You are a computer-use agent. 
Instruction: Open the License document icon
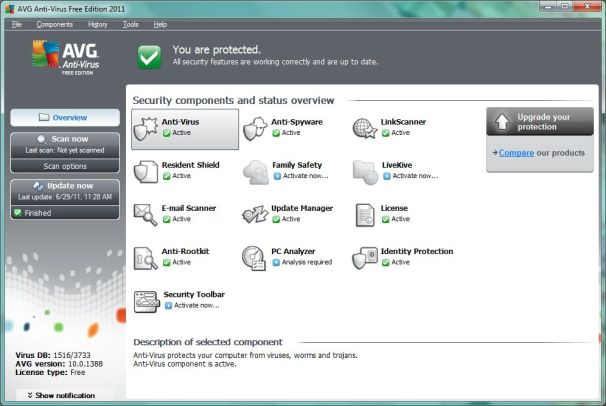click(x=365, y=215)
